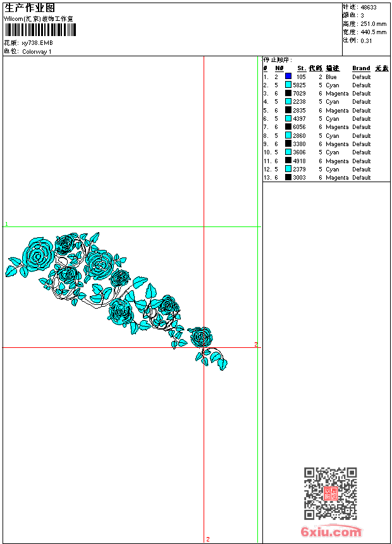Click the N# column header
This screenshot has height=544, width=392.
click(x=279, y=68)
